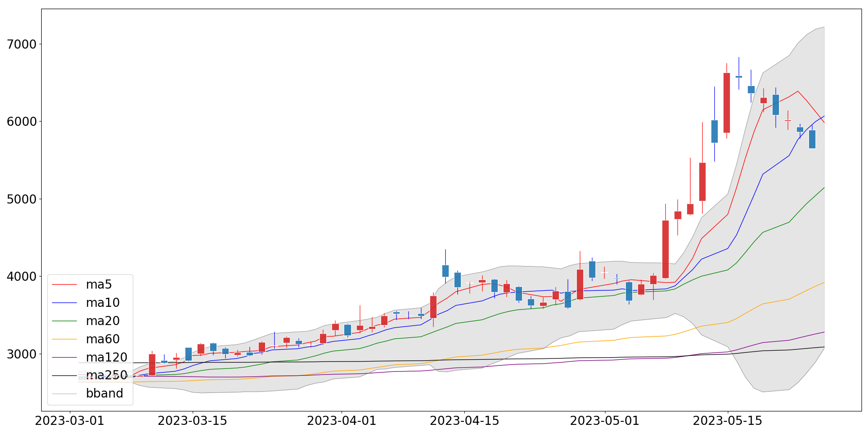Image resolution: width=868 pixels, height=434 pixels.
Task: Click the purple ma120 legend line swatch
Action: [x=64, y=358]
